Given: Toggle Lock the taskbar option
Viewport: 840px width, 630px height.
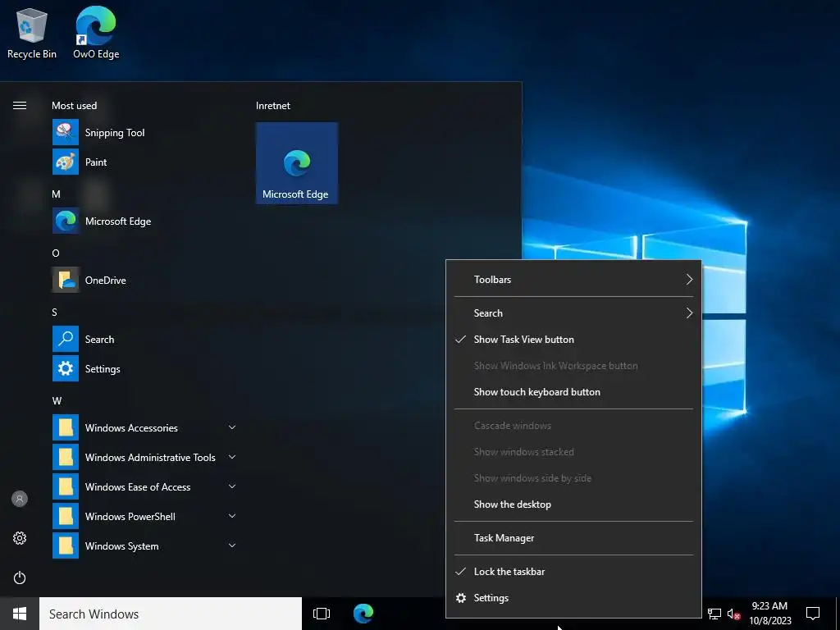Looking at the screenshot, I should [573, 571].
